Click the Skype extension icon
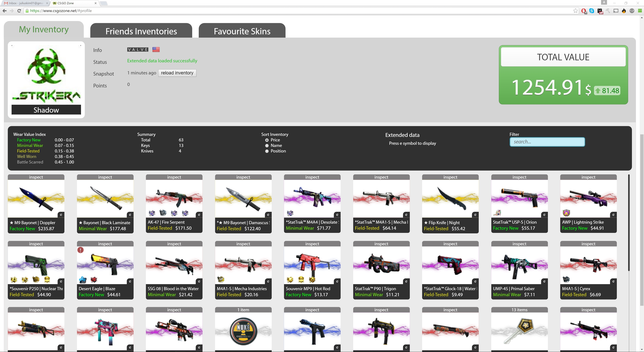644x352 pixels. (592, 11)
